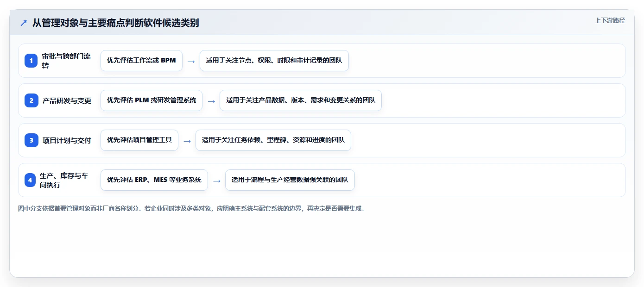
Task: Click the 优先评估 ERP、MES 等业务系统 box
Action: [x=154, y=180]
